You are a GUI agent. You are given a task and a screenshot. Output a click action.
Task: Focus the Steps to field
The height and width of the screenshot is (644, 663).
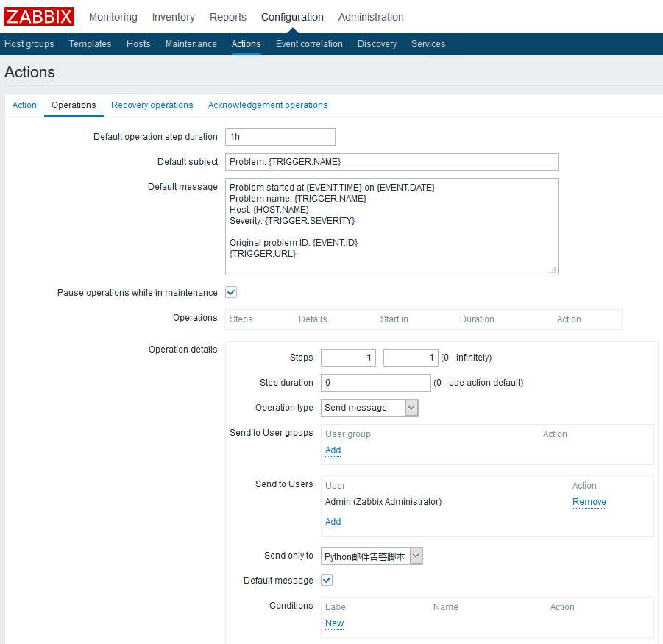(411, 358)
